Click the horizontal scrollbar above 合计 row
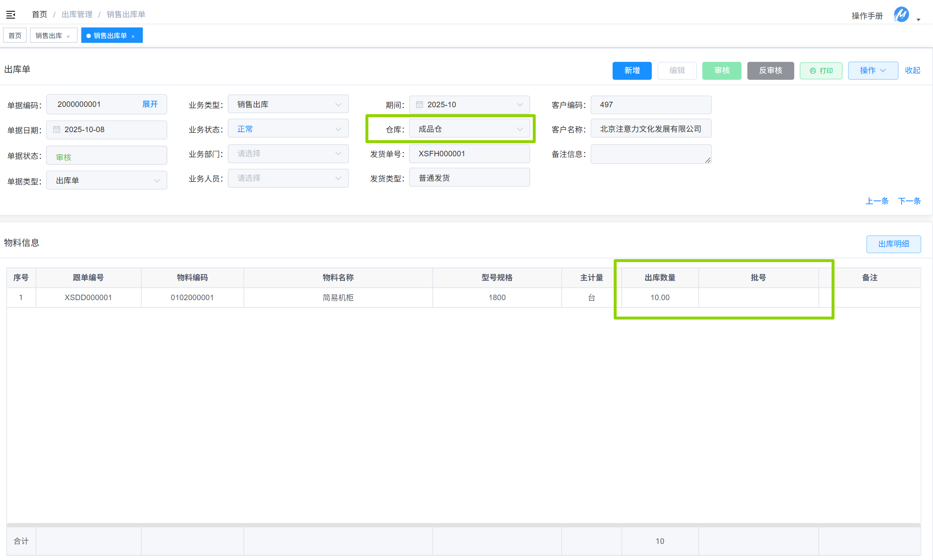Viewport: 933px width, 560px height. pyautogui.click(x=463, y=525)
